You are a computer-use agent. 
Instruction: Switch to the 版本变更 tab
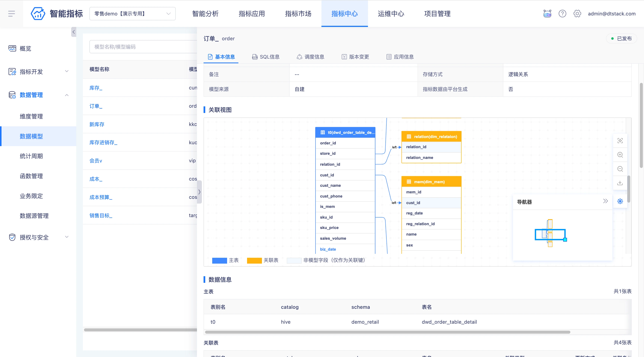[355, 57]
